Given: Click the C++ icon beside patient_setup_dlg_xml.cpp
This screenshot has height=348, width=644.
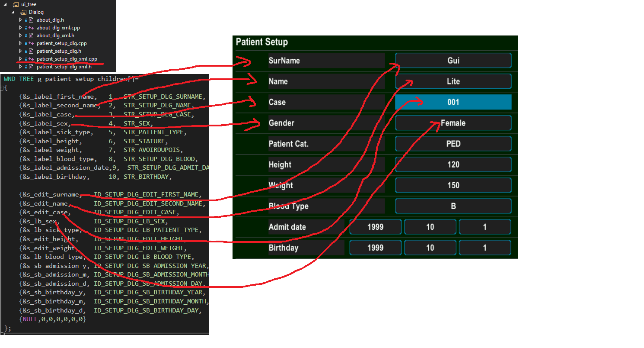Looking at the screenshot, I should [31, 59].
